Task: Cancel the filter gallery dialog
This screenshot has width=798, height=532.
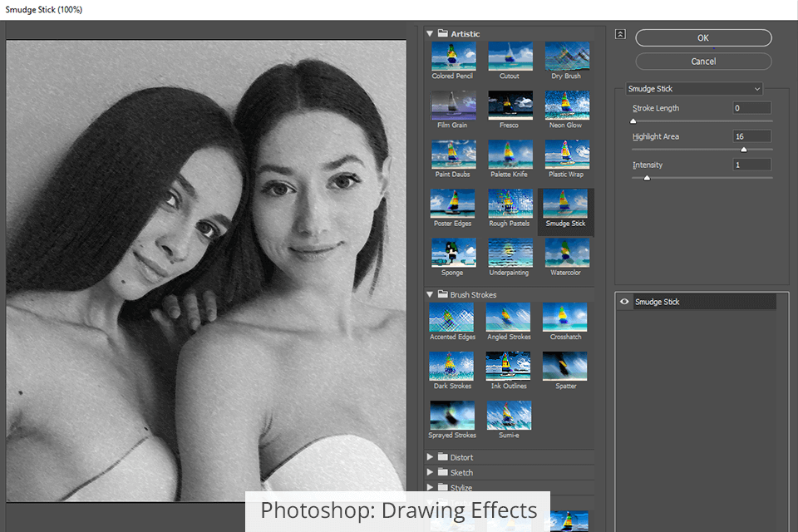Action: 703,61
